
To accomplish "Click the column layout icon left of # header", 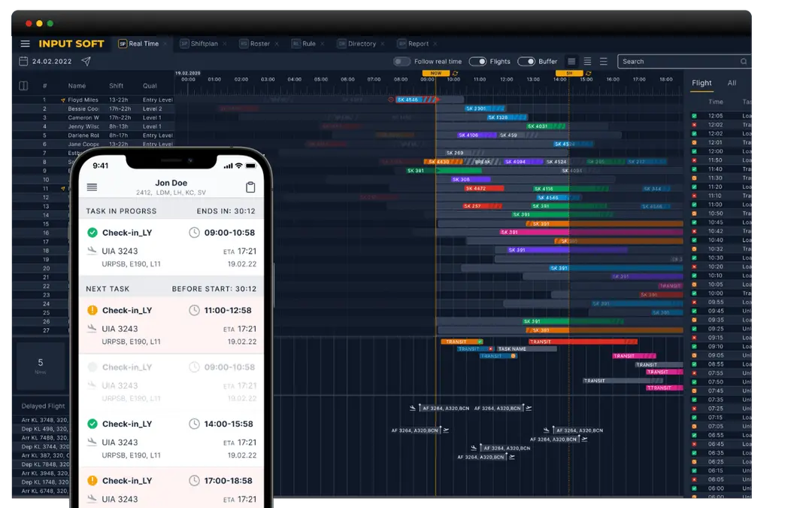I will click(23, 86).
